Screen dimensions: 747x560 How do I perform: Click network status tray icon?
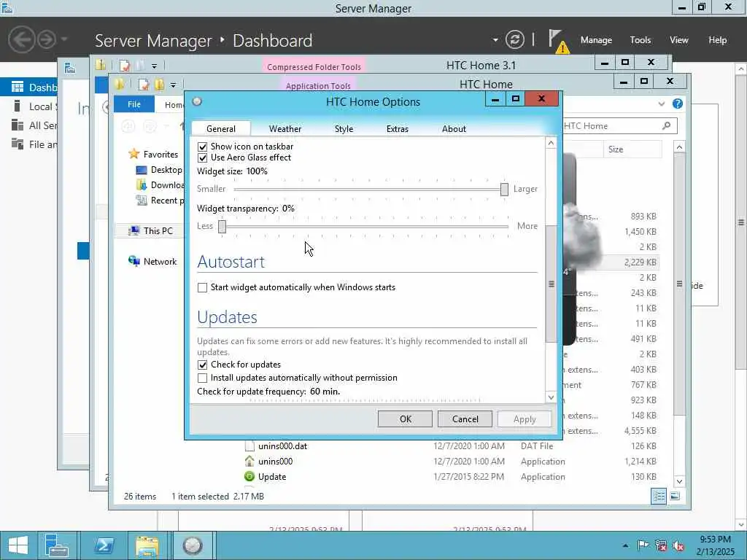661,545
